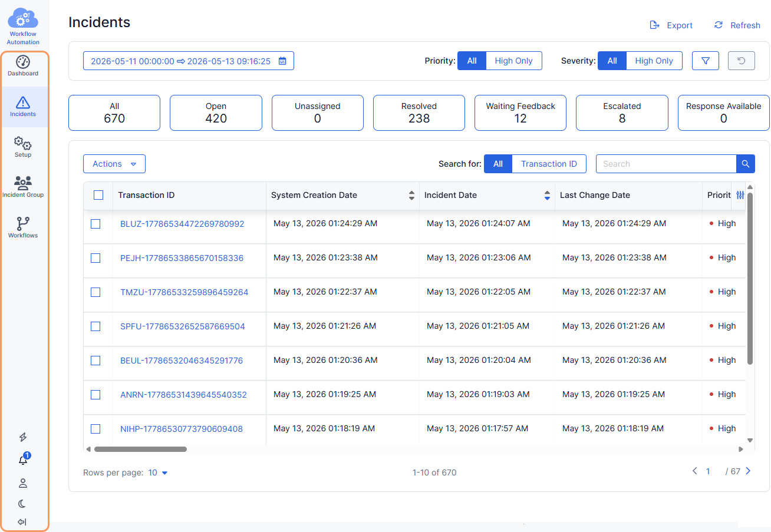Go to the next page arrow
The height and width of the screenshot is (532, 771).
pos(748,471)
